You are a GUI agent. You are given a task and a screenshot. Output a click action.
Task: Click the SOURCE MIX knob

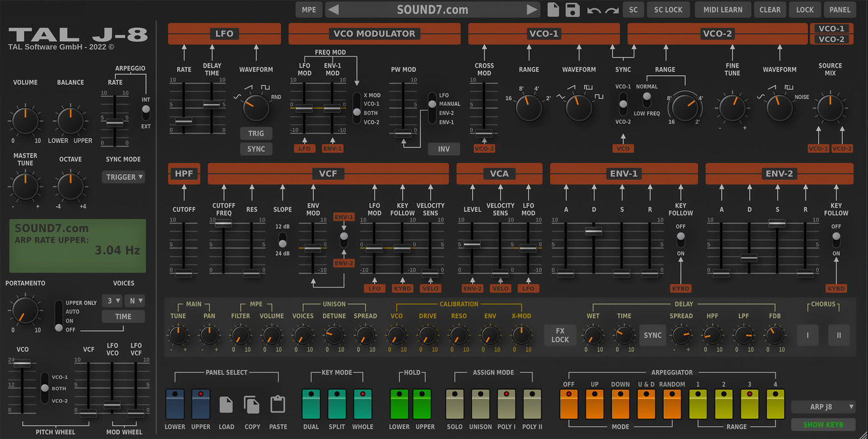point(830,107)
